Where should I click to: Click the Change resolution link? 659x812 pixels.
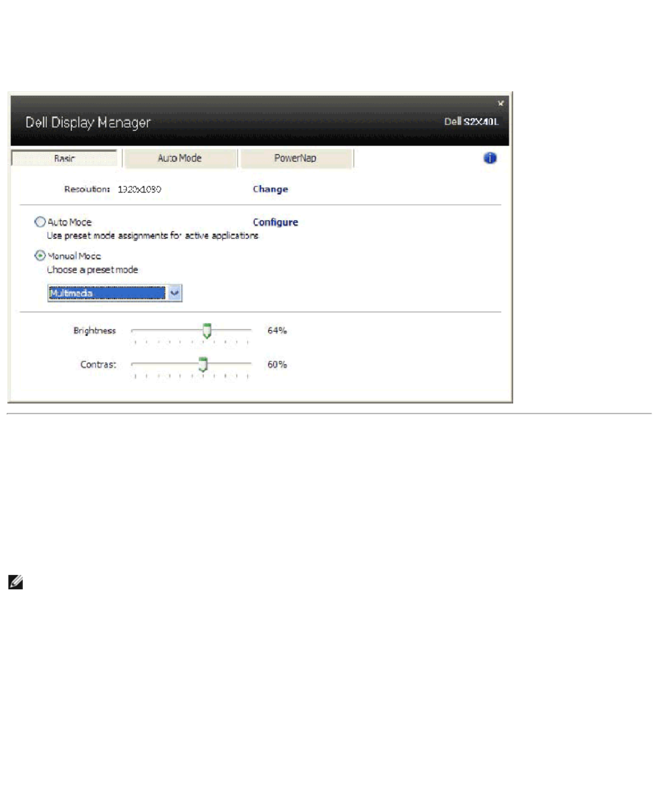[271, 189]
